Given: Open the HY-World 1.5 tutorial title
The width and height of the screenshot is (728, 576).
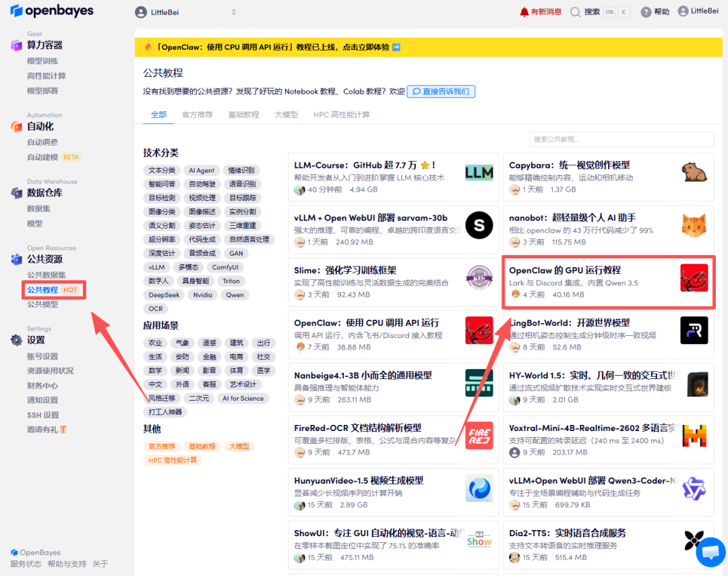Looking at the screenshot, I should pyautogui.click(x=595, y=375).
